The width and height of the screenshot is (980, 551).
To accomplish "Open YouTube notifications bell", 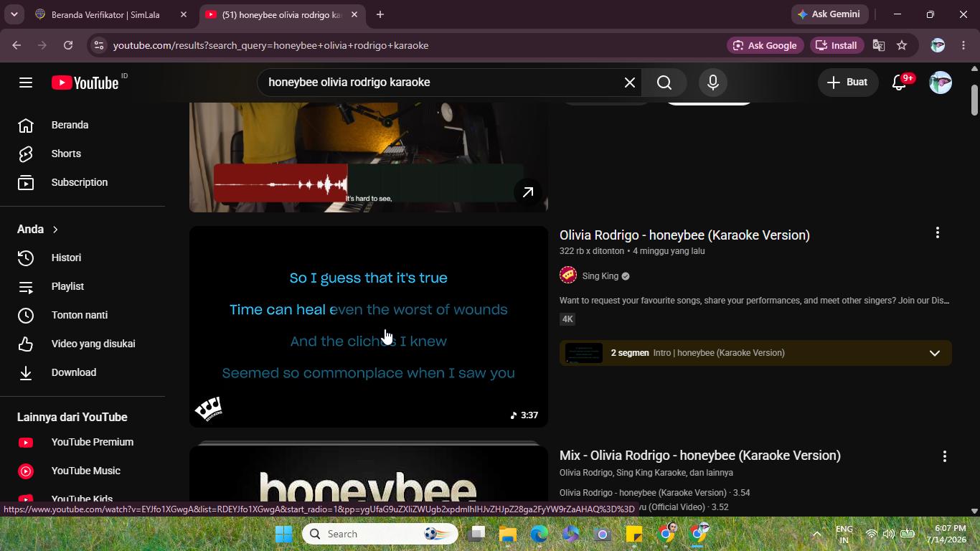I will pyautogui.click(x=900, y=83).
